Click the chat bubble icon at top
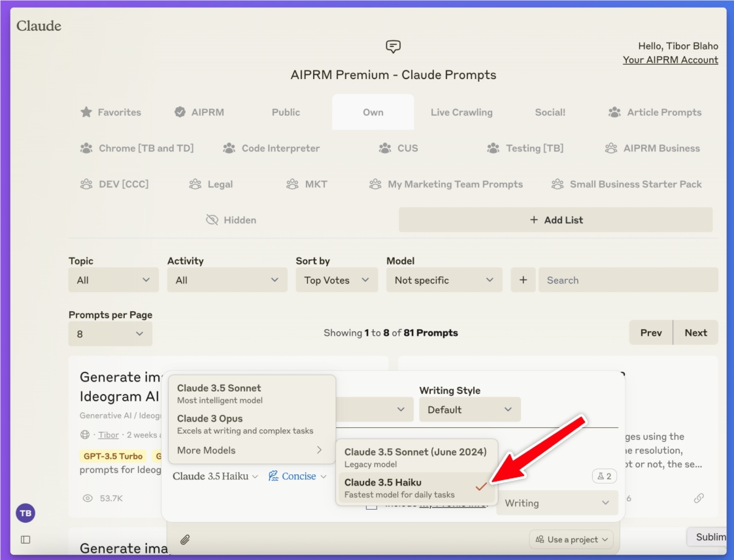 point(393,46)
